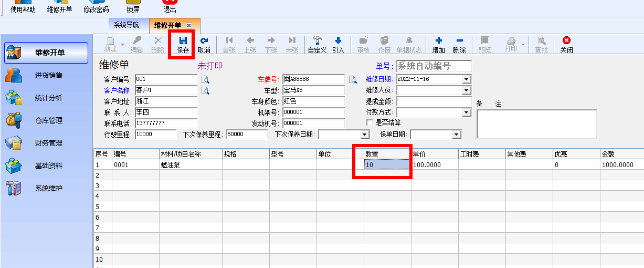Close the 维修开单 tab using its X
644x268 pixels.
point(189,25)
